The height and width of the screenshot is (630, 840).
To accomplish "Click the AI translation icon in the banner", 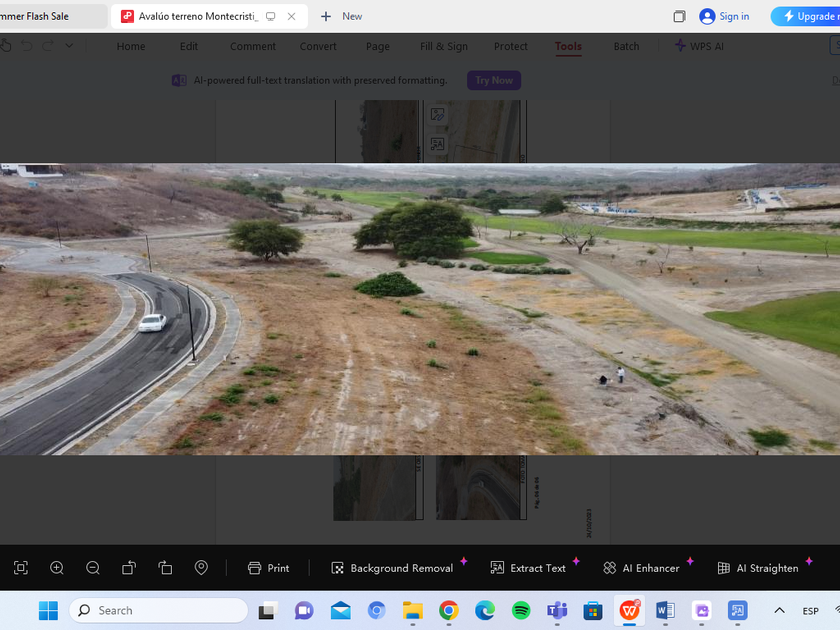I will click(x=179, y=80).
